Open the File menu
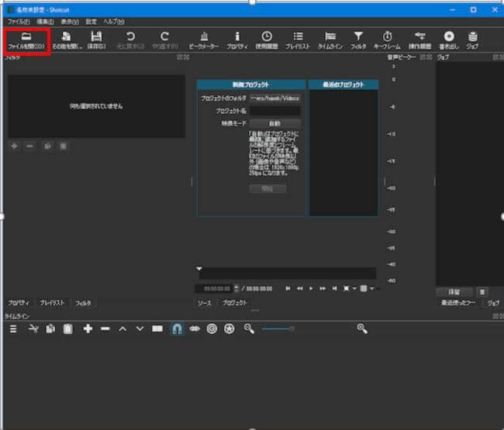The width and height of the screenshot is (504, 430). [19, 22]
